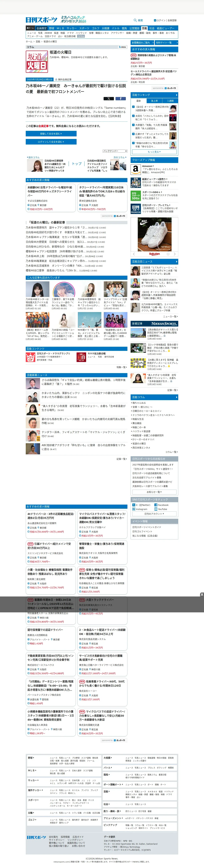Open 梅ちゃんねる in 芸能コラム list

click(x=139, y=403)
